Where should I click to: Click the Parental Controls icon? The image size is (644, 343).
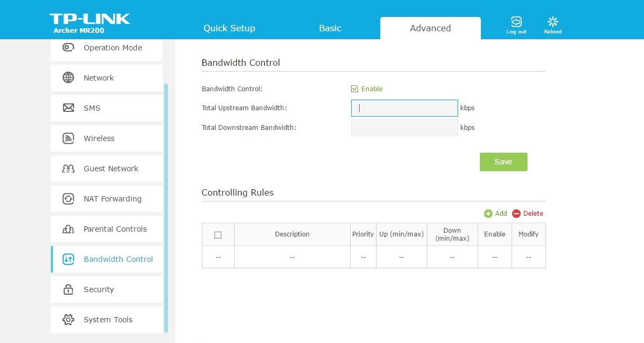[68, 229]
